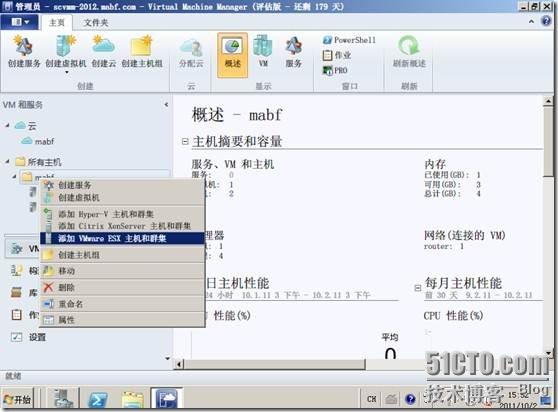
Task: Choose 添加 Citrix XenServer 主机和群集 menu item
Action: pyautogui.click(x=122, y=226)
